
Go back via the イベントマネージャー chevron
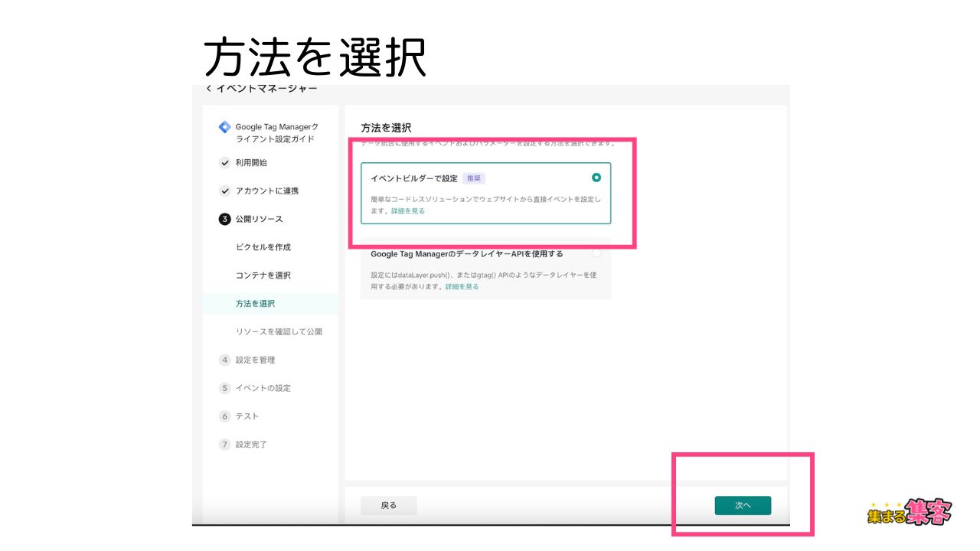209,89
